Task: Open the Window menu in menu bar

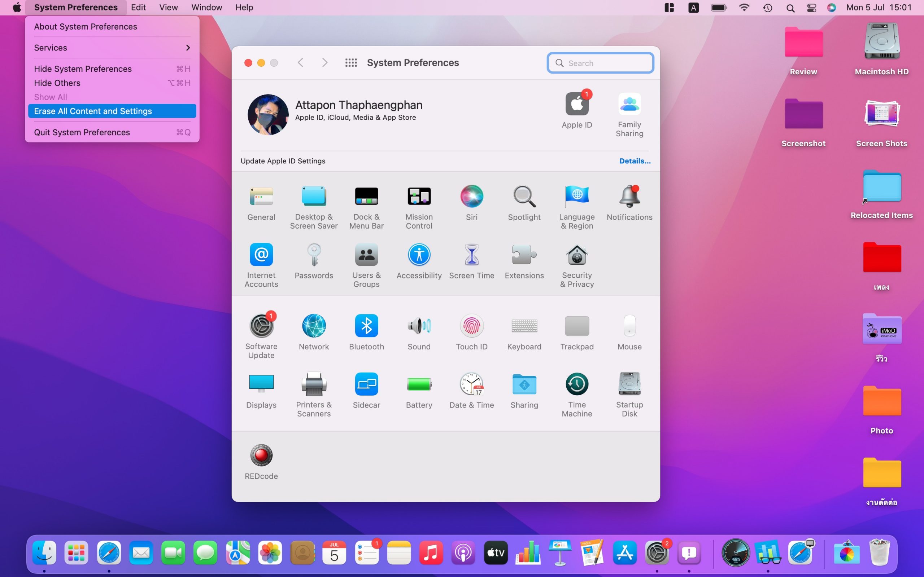Action: pos(206,8)
